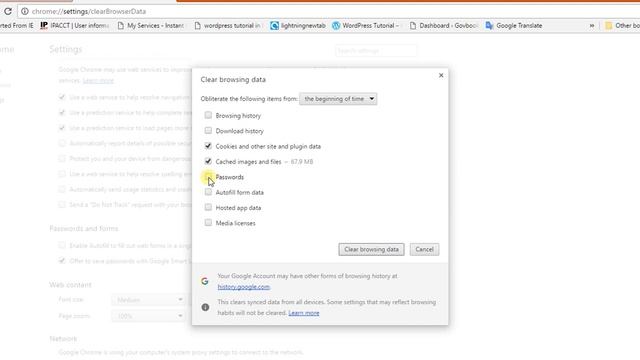
Task: Open the lightningnewtab bookmark
Action: [x=298, y=26]
